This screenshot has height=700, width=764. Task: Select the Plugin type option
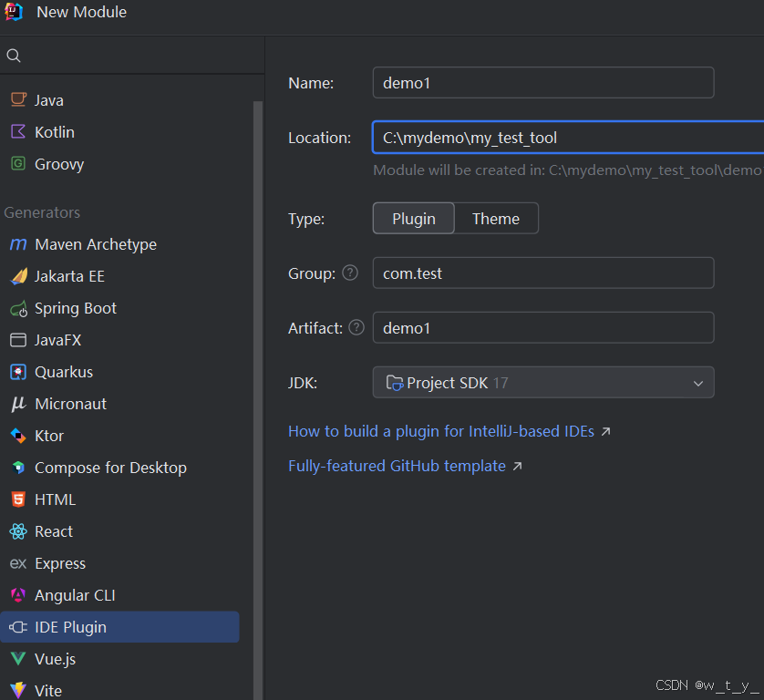coord(414,218)
